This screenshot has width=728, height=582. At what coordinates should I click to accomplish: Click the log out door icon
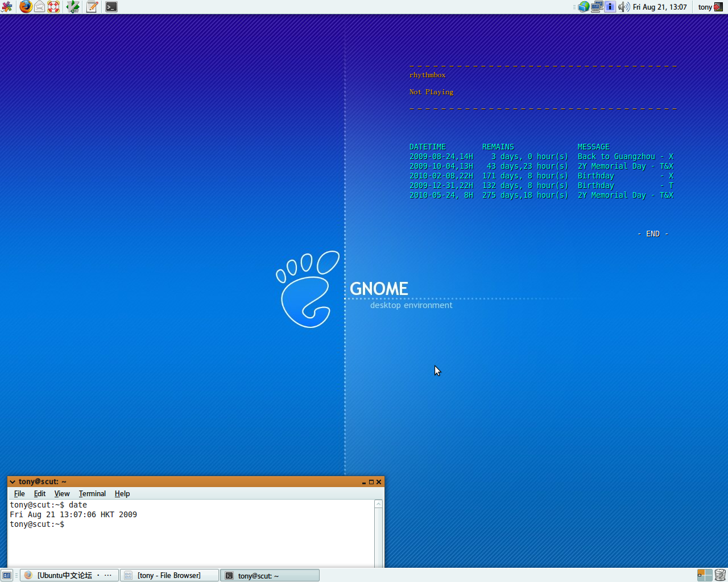pyautogui.click(x=718, y=7)
